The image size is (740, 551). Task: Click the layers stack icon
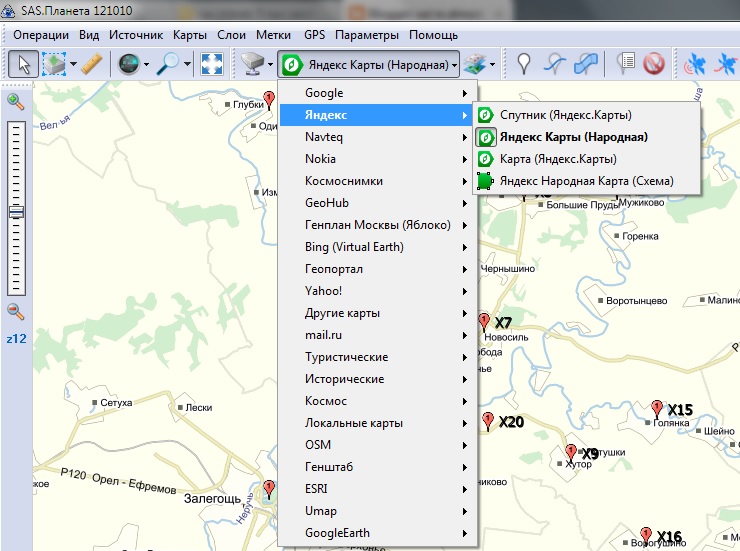[474, 64]
